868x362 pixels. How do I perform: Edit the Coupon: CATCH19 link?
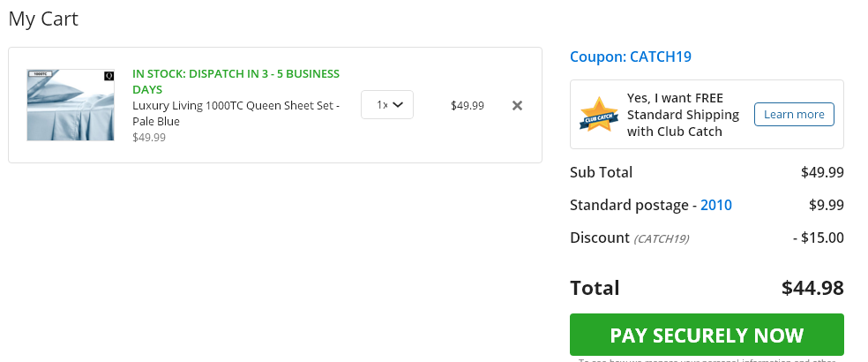tap(631, 57)
